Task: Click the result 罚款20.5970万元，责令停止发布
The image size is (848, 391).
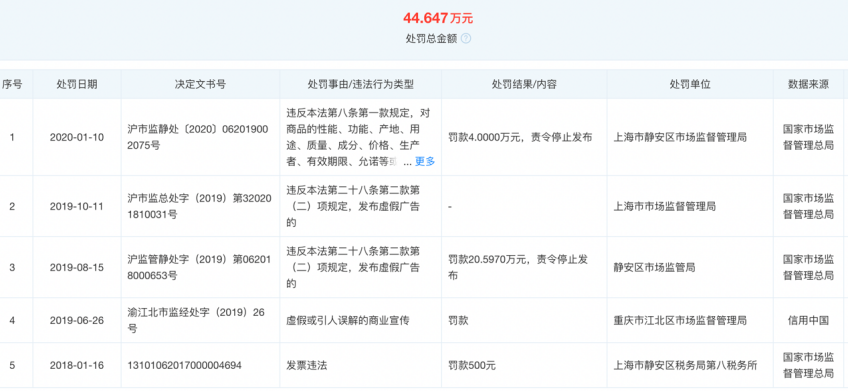Action: pyautogui.click(x=518, y=268)
